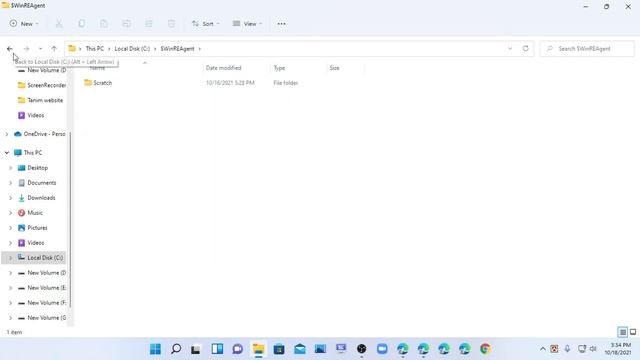The image size is (640, 360).
Task: Launch Zoom from the taskbar
Action: pyautogui.click(x=382, y=349)
